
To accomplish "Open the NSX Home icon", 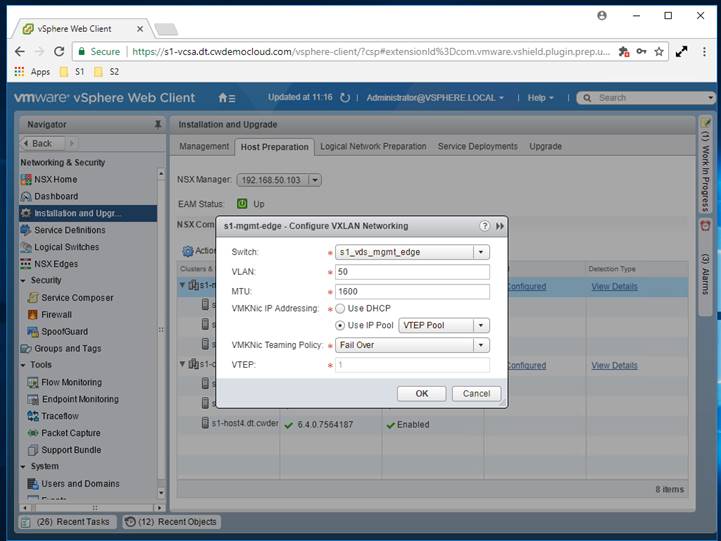I will coord(26,179).
